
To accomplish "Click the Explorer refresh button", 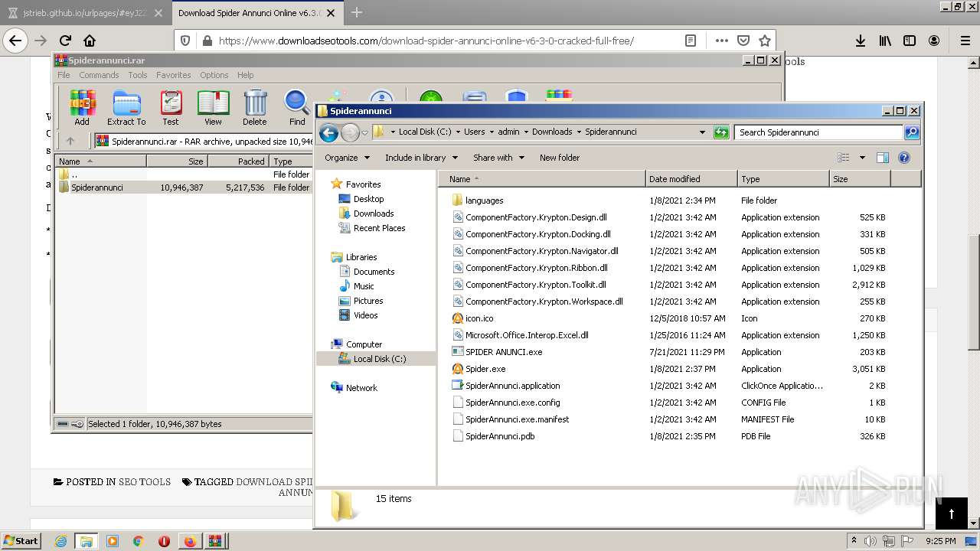I will [x=720, y=132].
